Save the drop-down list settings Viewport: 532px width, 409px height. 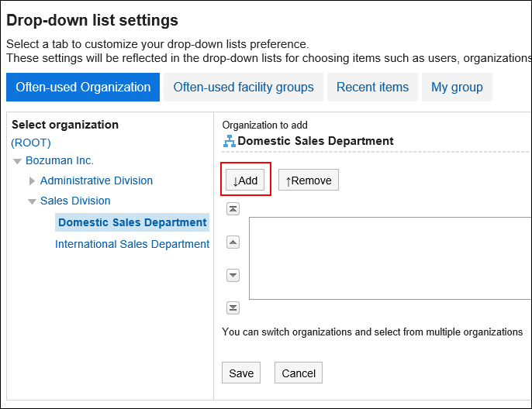tap(241, 373)
